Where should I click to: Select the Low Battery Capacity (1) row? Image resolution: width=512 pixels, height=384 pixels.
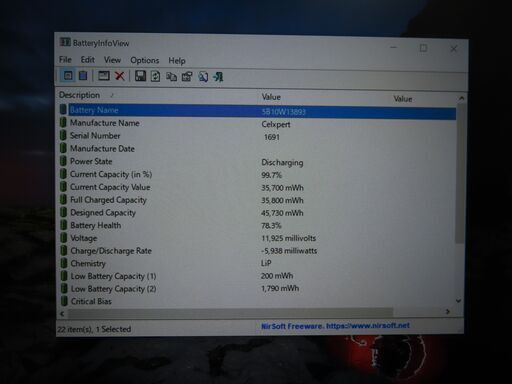click(x=257, y=276)
